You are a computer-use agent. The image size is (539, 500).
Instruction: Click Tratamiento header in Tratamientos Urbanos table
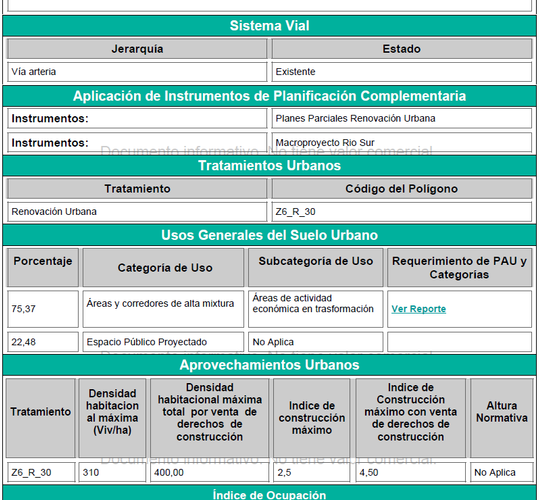137,189
